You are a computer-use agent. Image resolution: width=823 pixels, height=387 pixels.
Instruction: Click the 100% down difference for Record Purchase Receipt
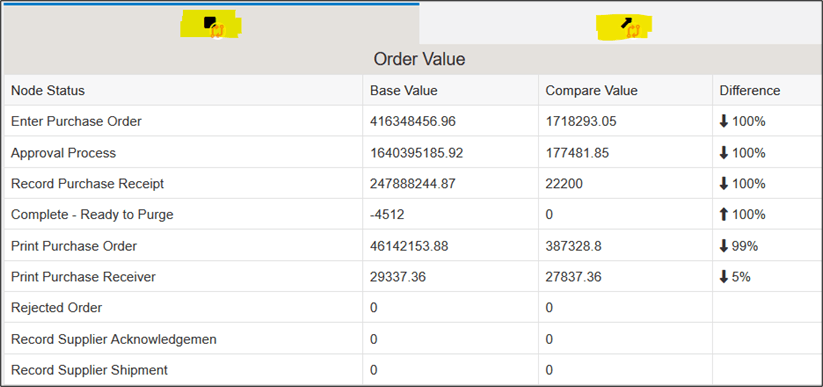(742, 184)
